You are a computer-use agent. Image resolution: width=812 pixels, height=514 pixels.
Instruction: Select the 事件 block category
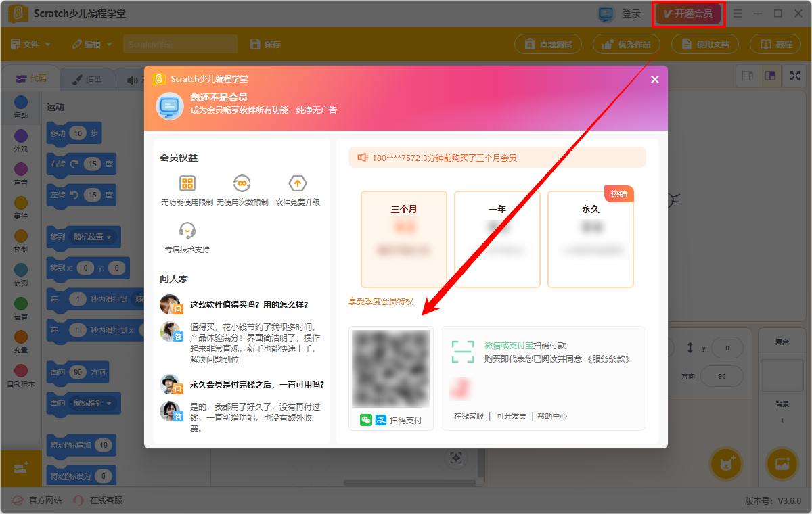point(21,208)
